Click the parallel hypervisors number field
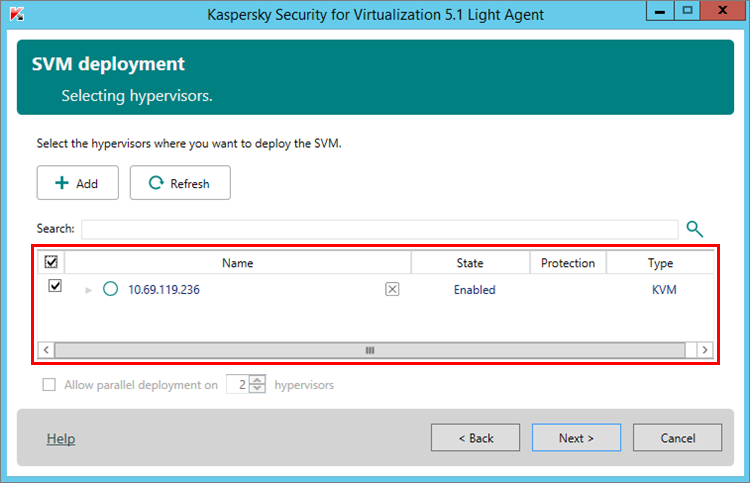750x483 pixels. 238,384
